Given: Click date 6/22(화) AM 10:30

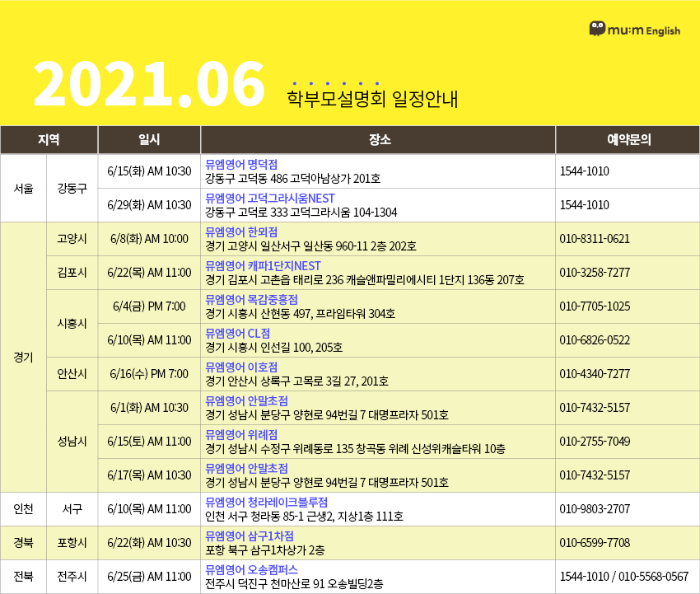Looking at the screenshot, I should click(149, 543).
